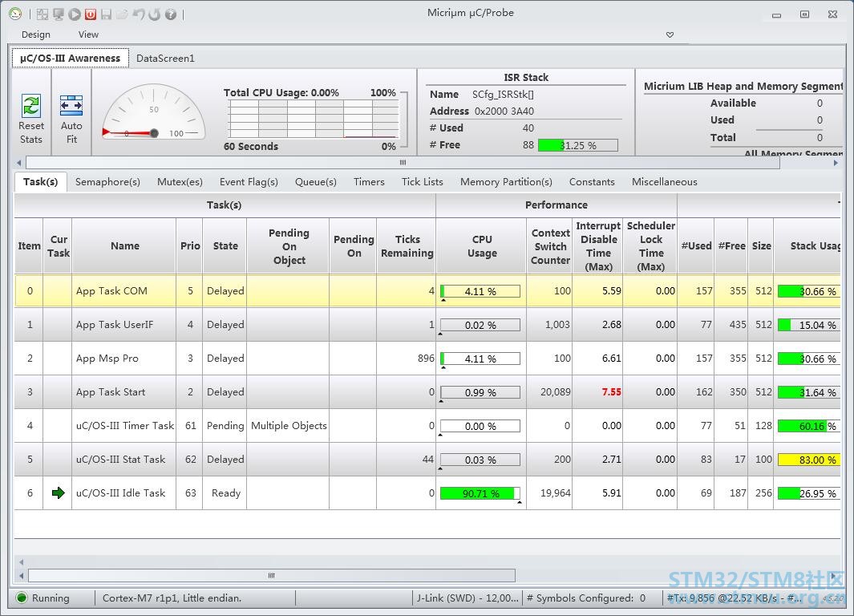Screen dimensions: 854x616
Task: Open the Design menu
Action: coord(36,34)
